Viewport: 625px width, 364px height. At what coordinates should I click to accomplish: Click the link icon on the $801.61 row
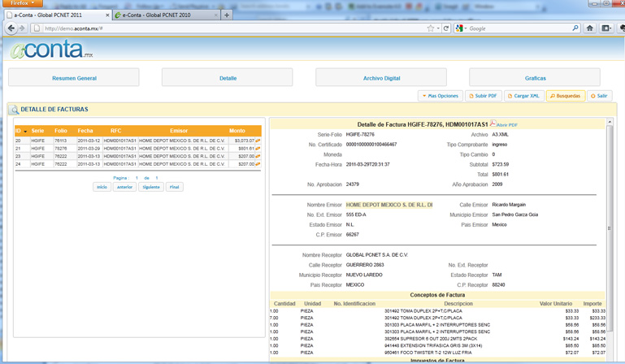[258, 149]
